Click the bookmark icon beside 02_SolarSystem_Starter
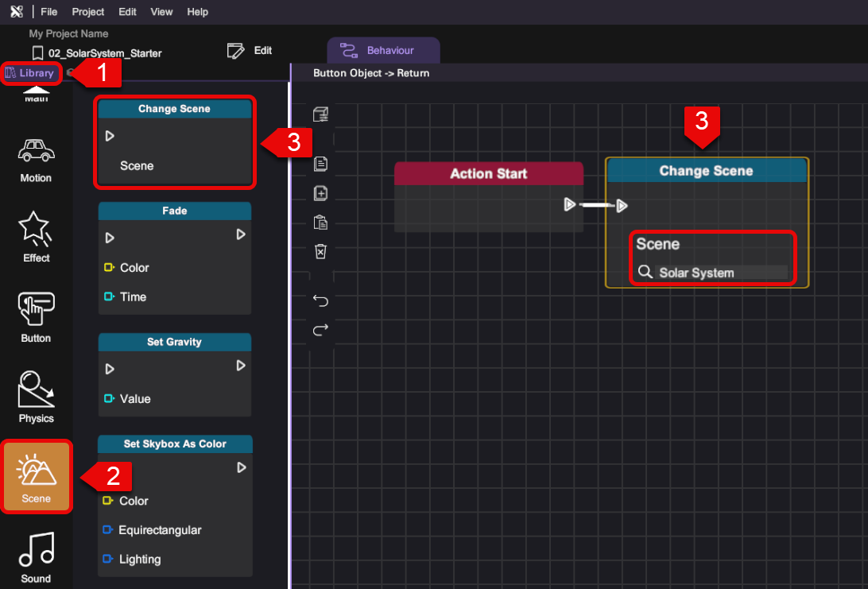 click(x=37, y=53)
